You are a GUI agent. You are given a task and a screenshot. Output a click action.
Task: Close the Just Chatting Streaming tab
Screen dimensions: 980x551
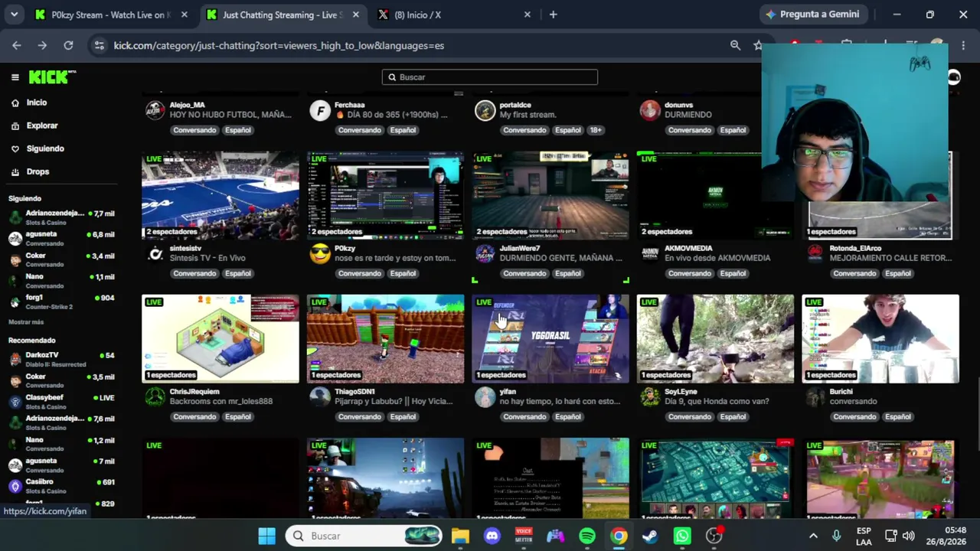356,15
